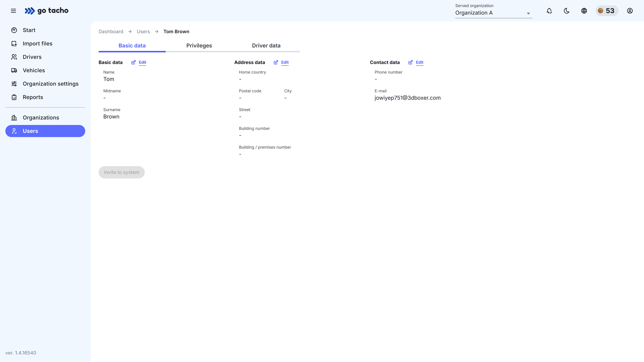Select the Vehicles sidebar icon
This screenshot has height=362, width=644.
pos(14,70)
